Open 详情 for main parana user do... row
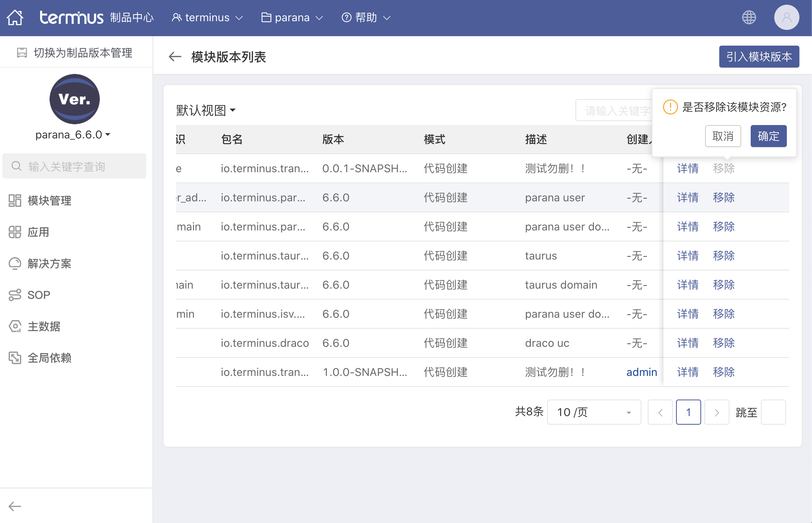The width and height of the screenshot is (812, 523). click(x=687, y=227)
